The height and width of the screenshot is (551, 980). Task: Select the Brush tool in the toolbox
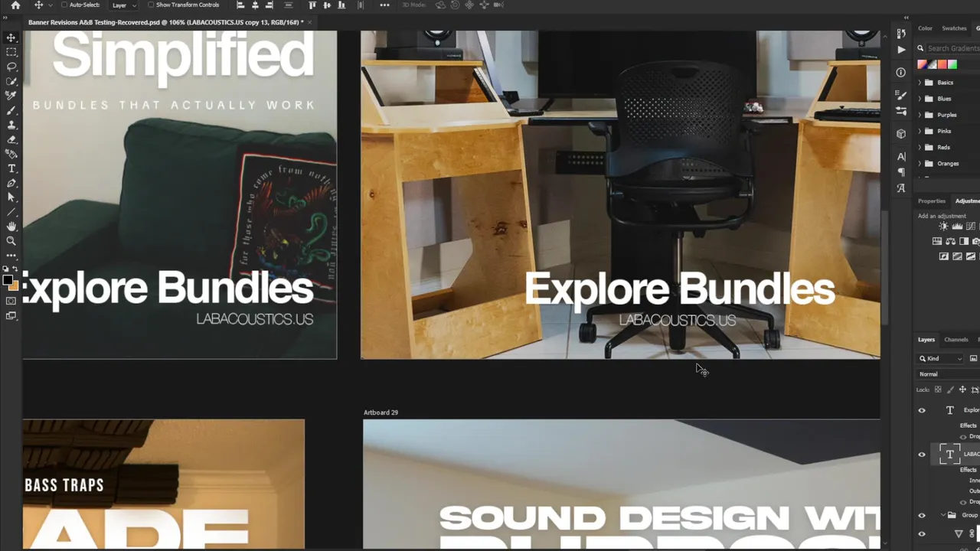(x=11, y=111)
